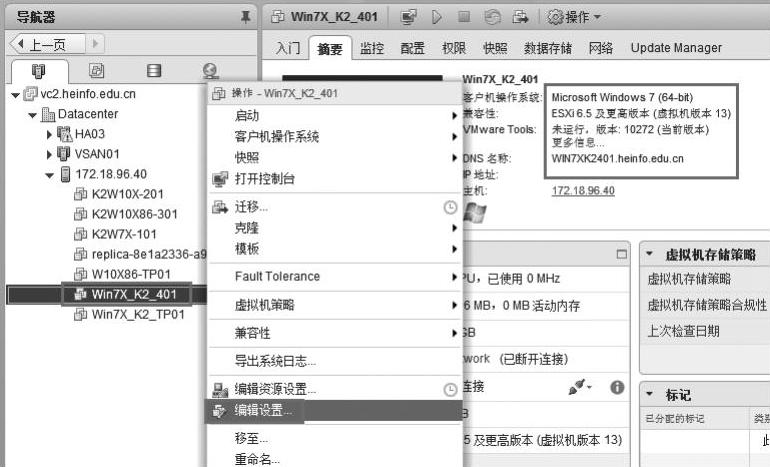Open host link 172.18.96.40
This screenshot has height=467, width=770.
[x=583, y=191]
